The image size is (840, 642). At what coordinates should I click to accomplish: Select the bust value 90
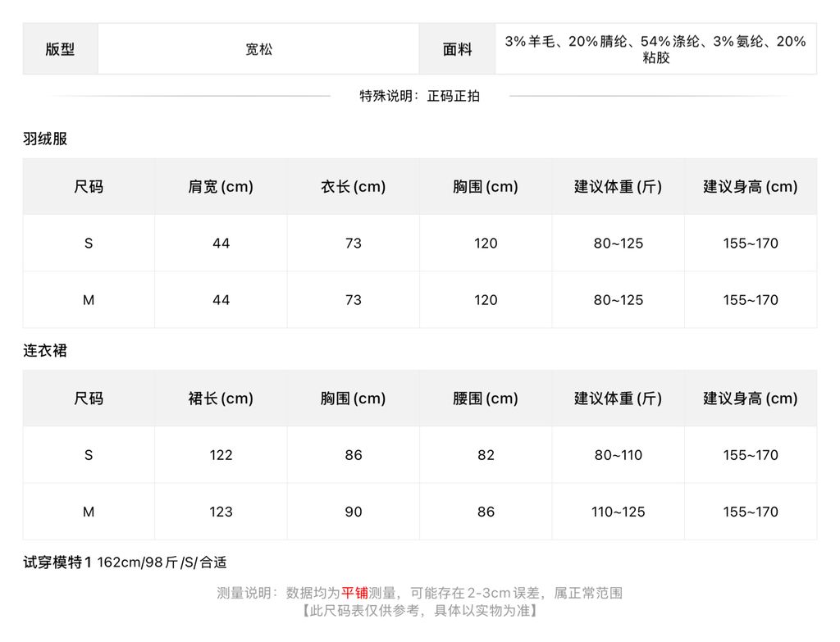tap(353, 512)
